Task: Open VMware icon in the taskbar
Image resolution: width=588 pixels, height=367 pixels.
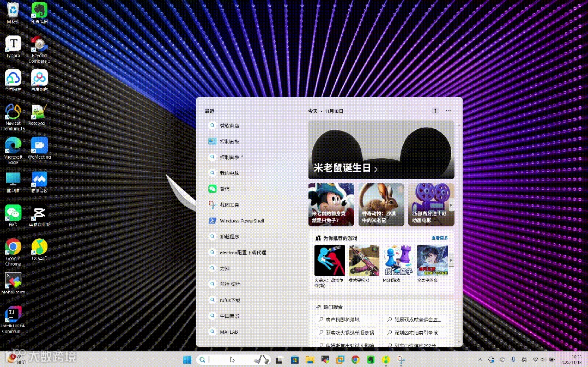Action: pos(340,360)
